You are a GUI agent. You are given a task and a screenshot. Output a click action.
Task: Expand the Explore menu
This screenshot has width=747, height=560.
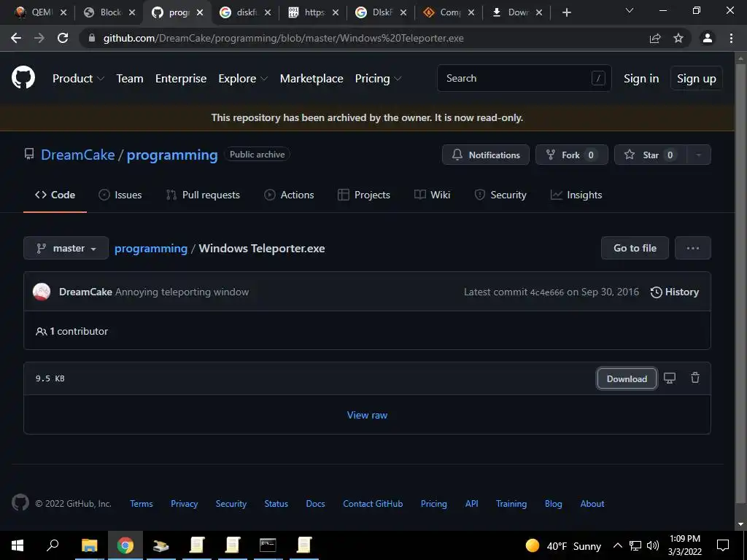coord(242,79)
